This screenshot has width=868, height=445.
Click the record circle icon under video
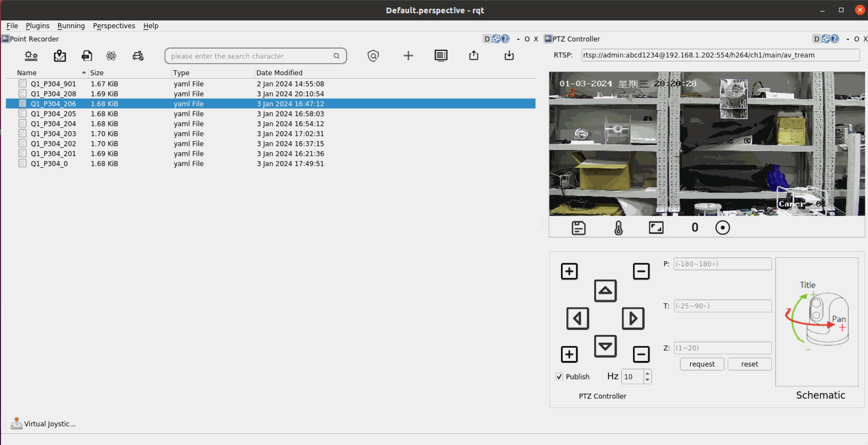pyautogui.click(x=722, y=228)
